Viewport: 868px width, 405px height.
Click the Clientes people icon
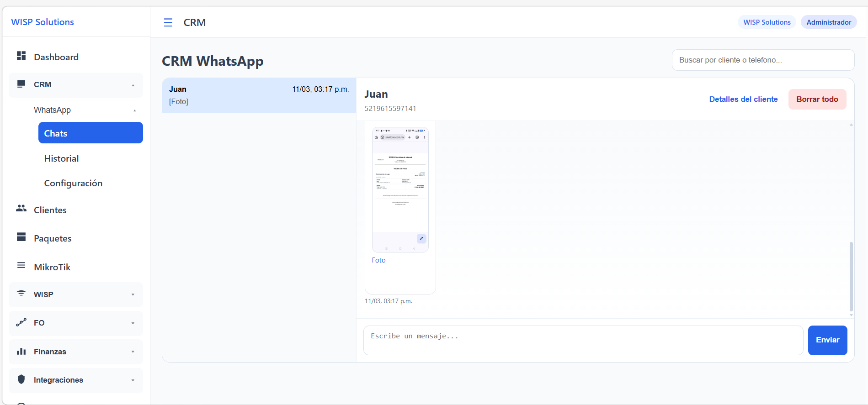point(21,209)
